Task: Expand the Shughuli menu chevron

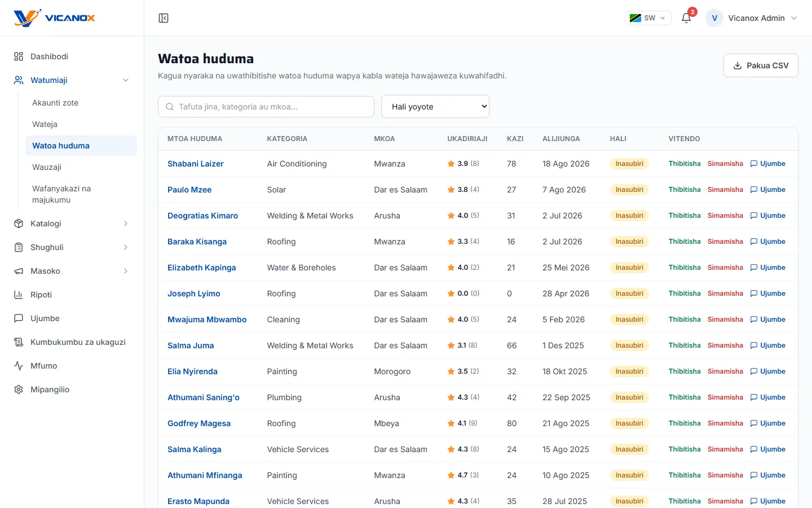Action: (x=126, y=247)
